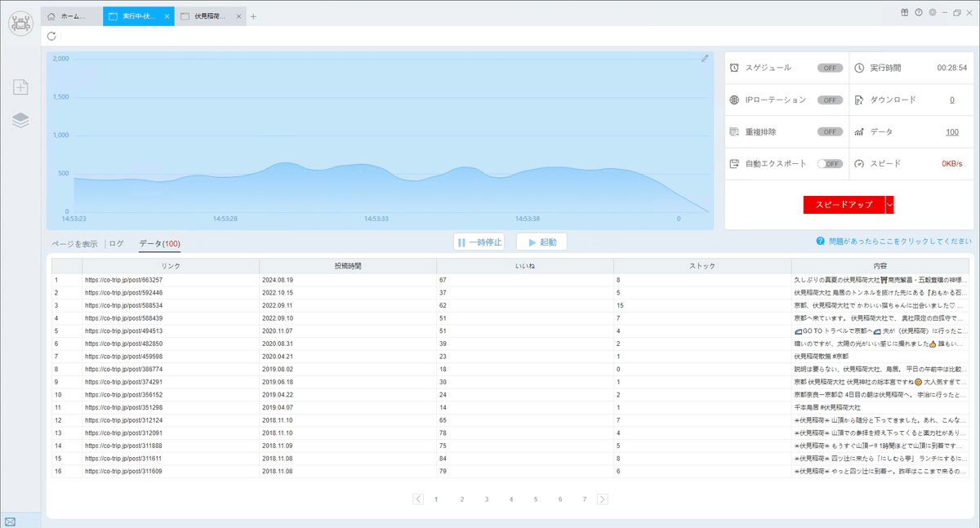
Task: Go to page 3 of results
Action: point(486,499)
